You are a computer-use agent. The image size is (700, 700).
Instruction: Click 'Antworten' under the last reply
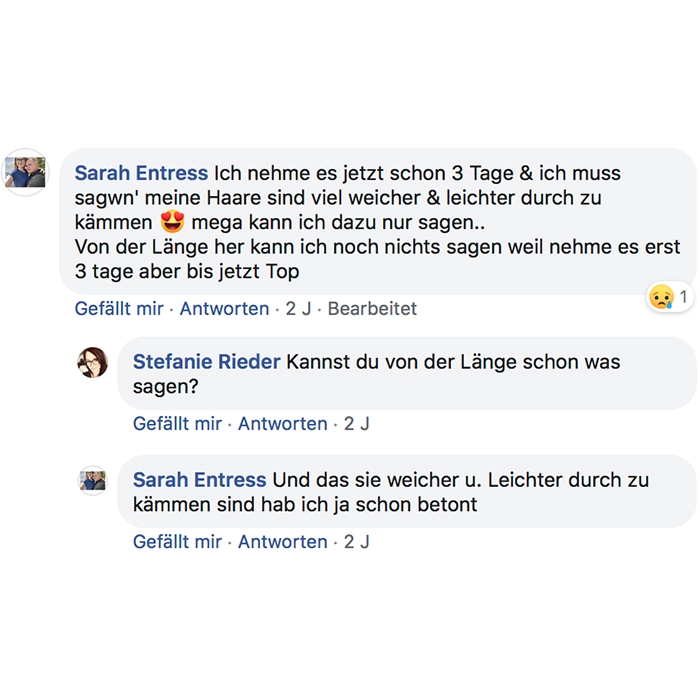click(x=282, y=542)
